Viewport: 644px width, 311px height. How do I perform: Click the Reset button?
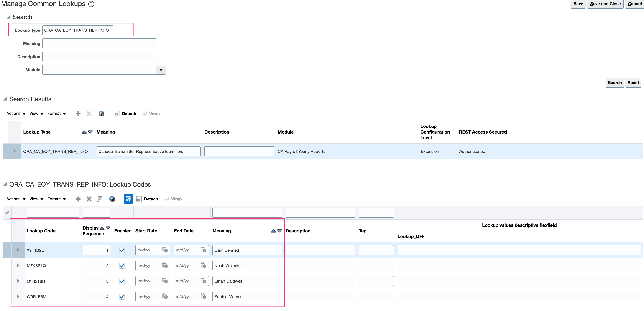coord(633,83)
